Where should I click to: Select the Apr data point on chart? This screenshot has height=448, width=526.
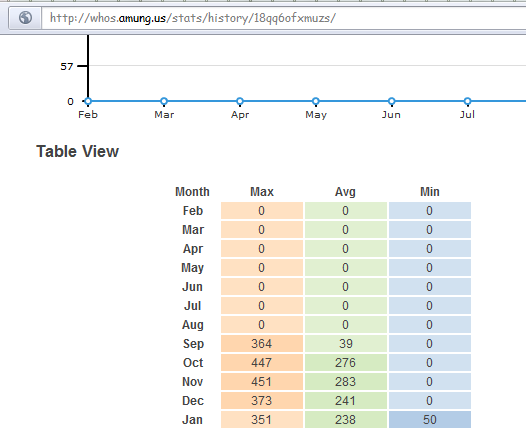click(x=240, y=101)
